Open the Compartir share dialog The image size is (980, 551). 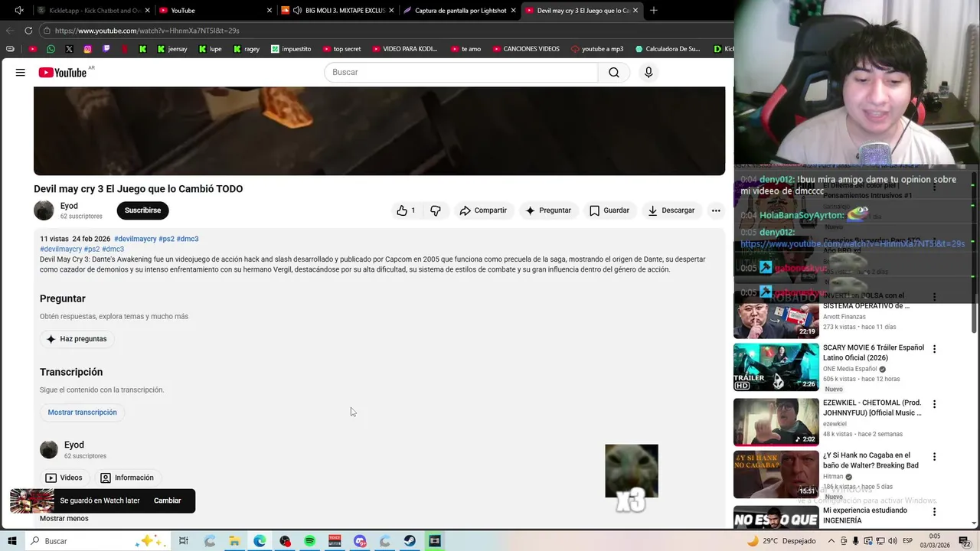pyautogui.click(x=483, y=210)
